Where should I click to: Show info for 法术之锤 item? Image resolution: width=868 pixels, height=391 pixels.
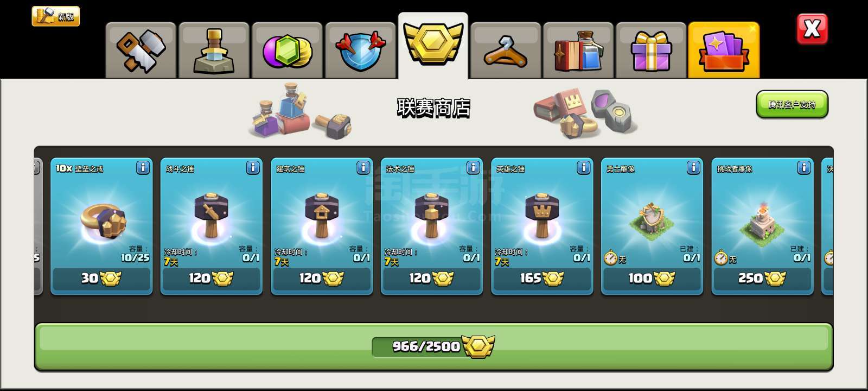pyautogui.click(x=473, y=167)
